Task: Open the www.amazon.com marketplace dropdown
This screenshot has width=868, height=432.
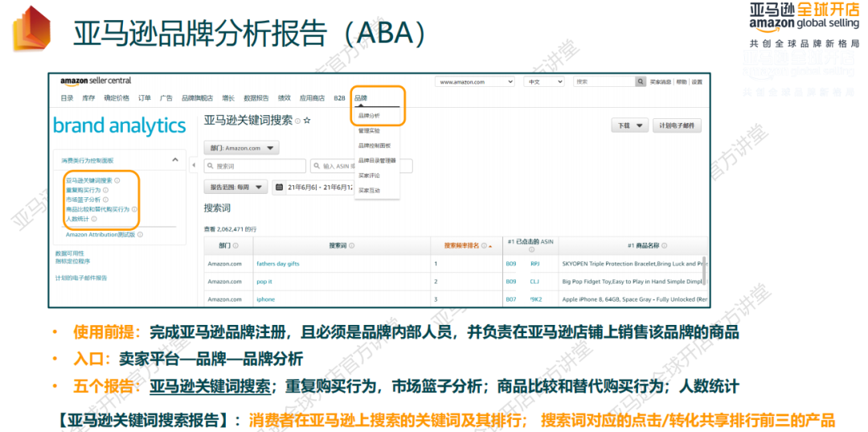Action: coord(475,81)
